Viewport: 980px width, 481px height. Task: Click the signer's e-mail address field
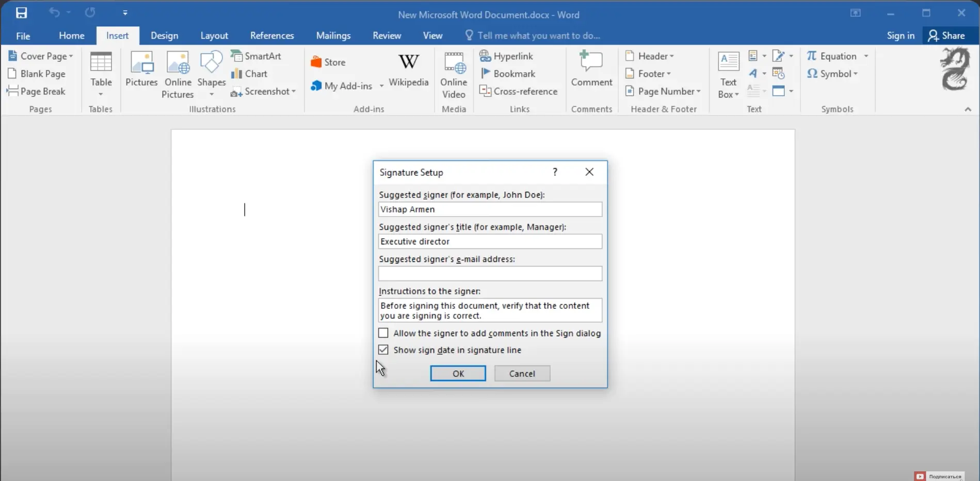(490, 273)
